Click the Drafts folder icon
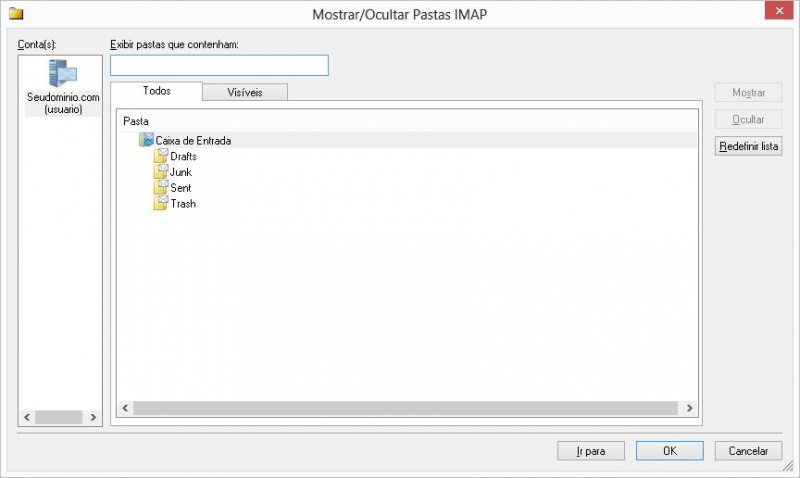 pos(161,156)
